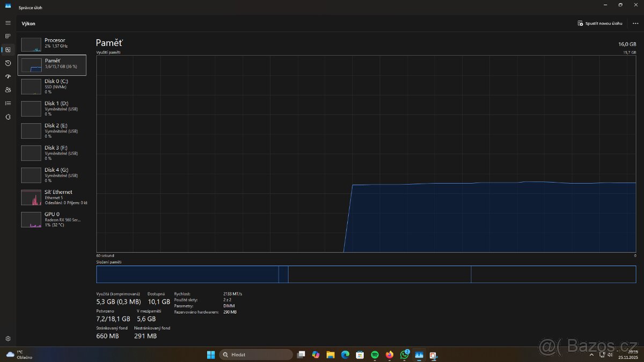This screenshot has height=362, width=644.
Task: Click the Spotify icon in taskbar
Action: click(375, 355)
